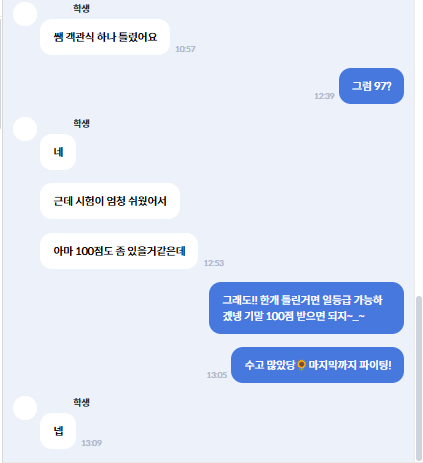Click the student avatar beside the '넵' message
Viewport: 423px width, 463px height.
click(x=25, y=408)
